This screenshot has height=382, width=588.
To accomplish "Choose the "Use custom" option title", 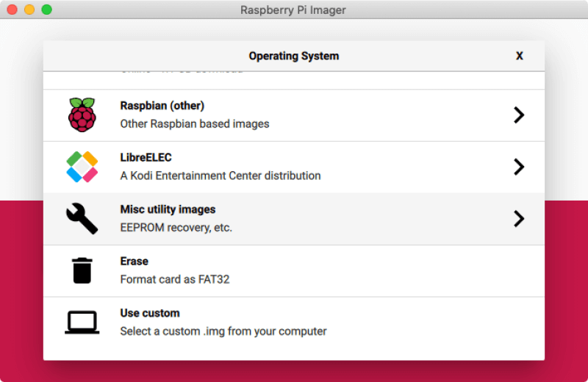I will (150, 313).
